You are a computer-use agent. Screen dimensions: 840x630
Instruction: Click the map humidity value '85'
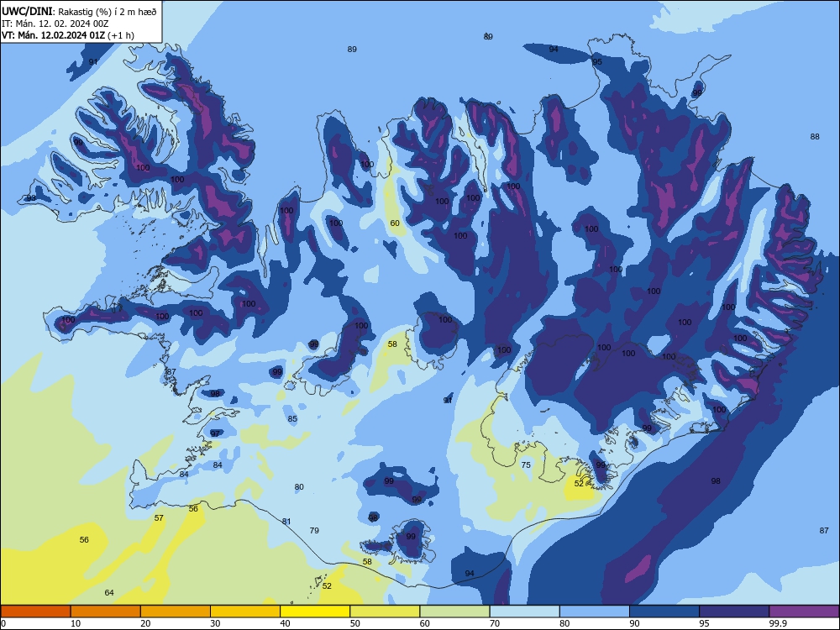tap(292, 419)
